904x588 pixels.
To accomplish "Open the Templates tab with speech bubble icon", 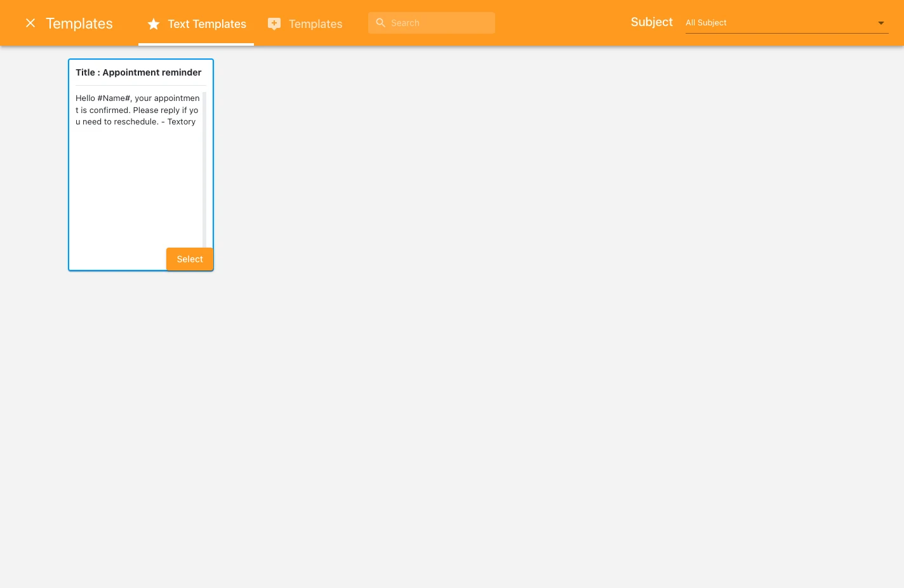I will (305, 23).
